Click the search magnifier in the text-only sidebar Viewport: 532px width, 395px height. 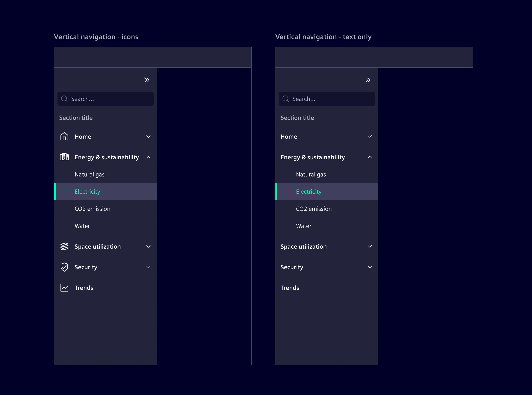[x=286, y=99]
